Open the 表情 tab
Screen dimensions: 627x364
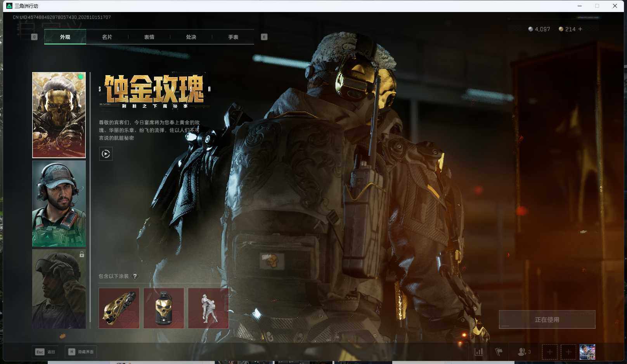pyautogui.click(x=149, y=37)
